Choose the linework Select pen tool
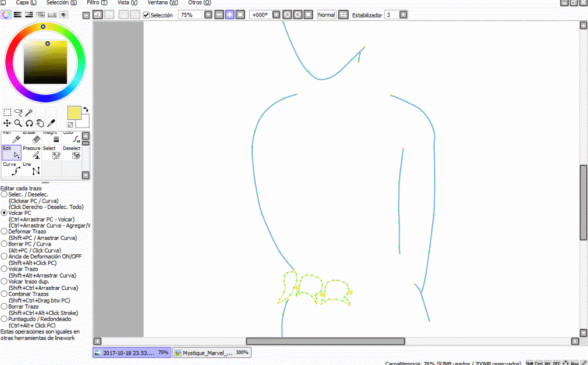Screen dimensions: 588x365 pos(51,153)
